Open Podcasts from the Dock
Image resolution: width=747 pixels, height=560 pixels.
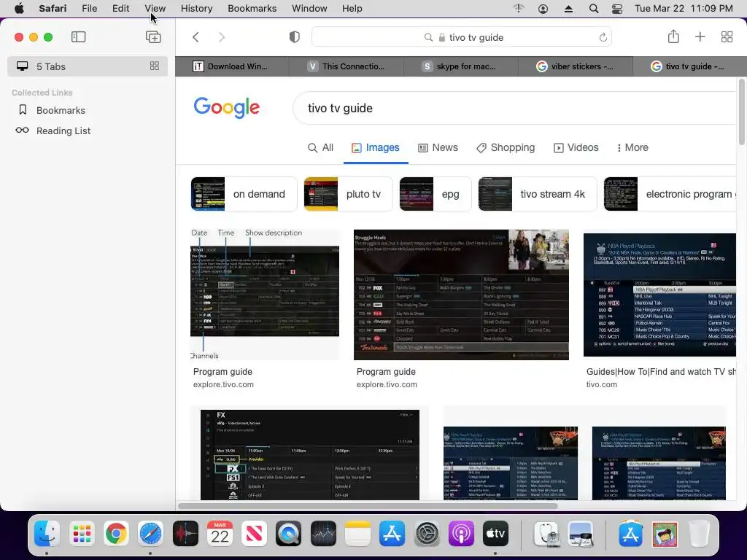pos(461,533)
